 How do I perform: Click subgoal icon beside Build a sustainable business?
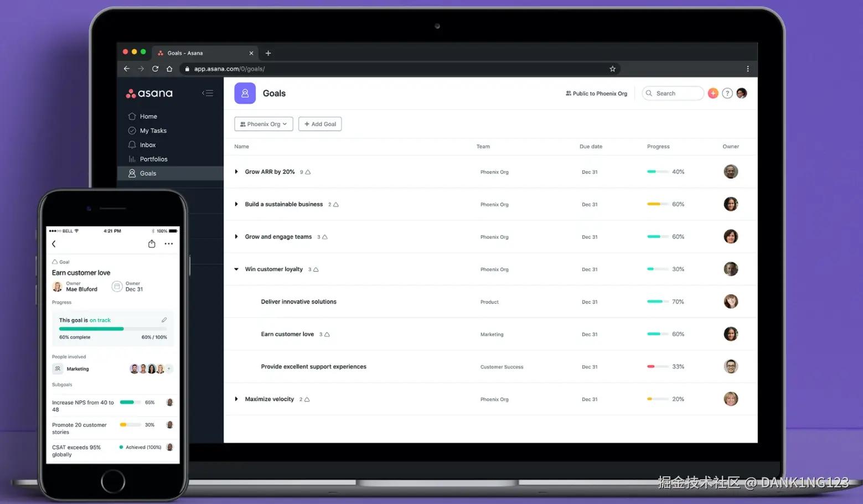point(336,205)
